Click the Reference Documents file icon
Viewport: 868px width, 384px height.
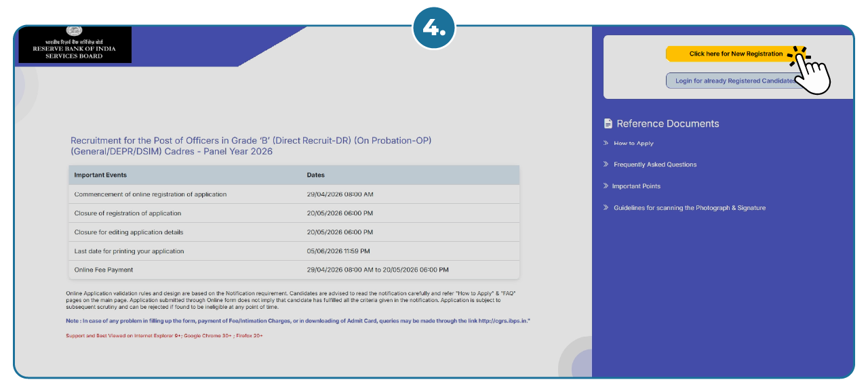coord(608,123)
